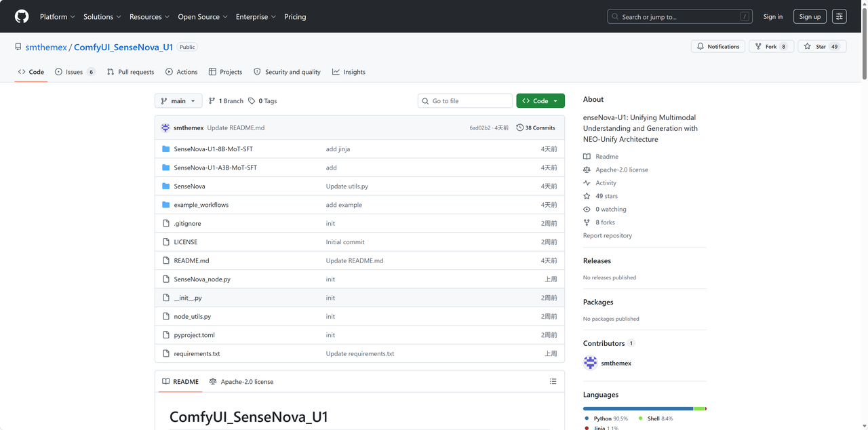Screen dimensions: 868x430
Task: Open README outline list icon
Action: coord(553,381)
